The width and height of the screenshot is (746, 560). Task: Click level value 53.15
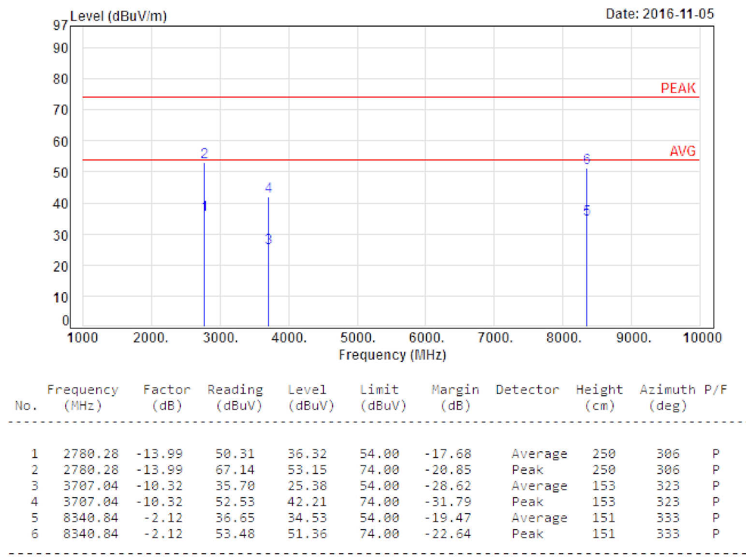pyautogui.click(x=307, y=470)
